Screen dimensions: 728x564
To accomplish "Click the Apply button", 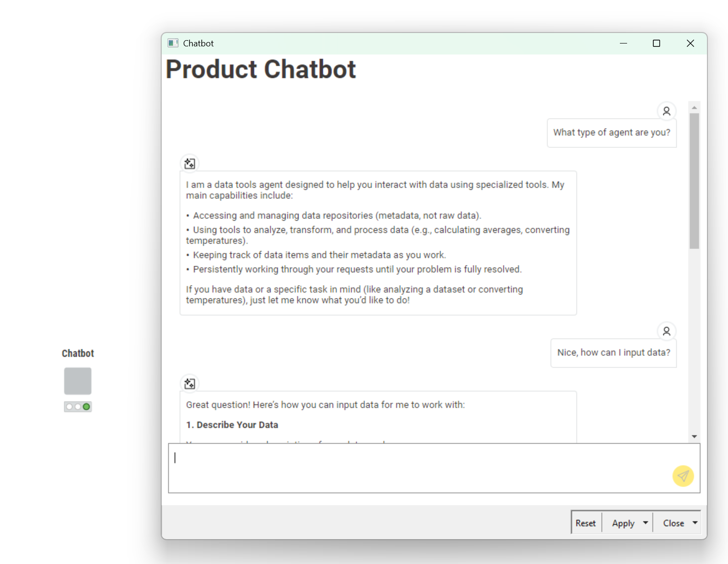I will [623, 523].
